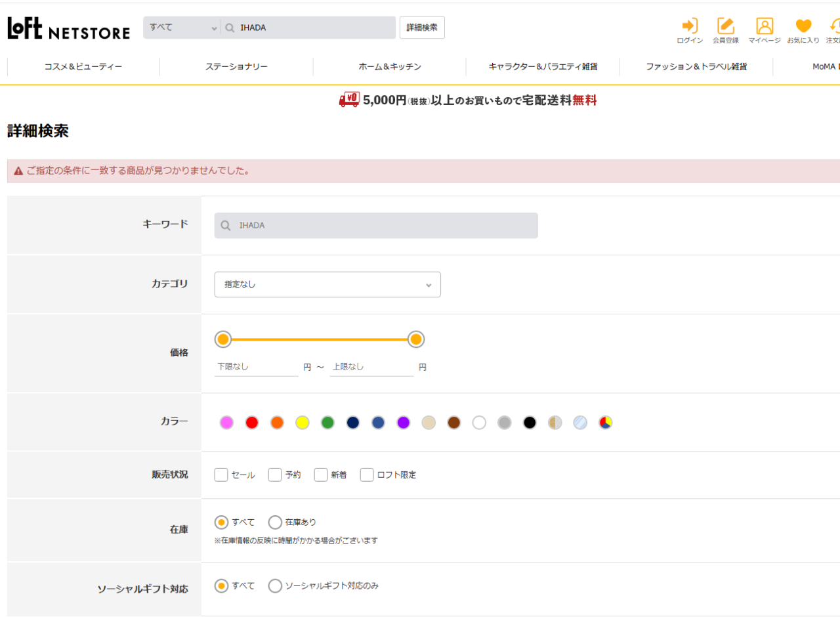Open the member registration (会員登録) icon

coord(726,26)
